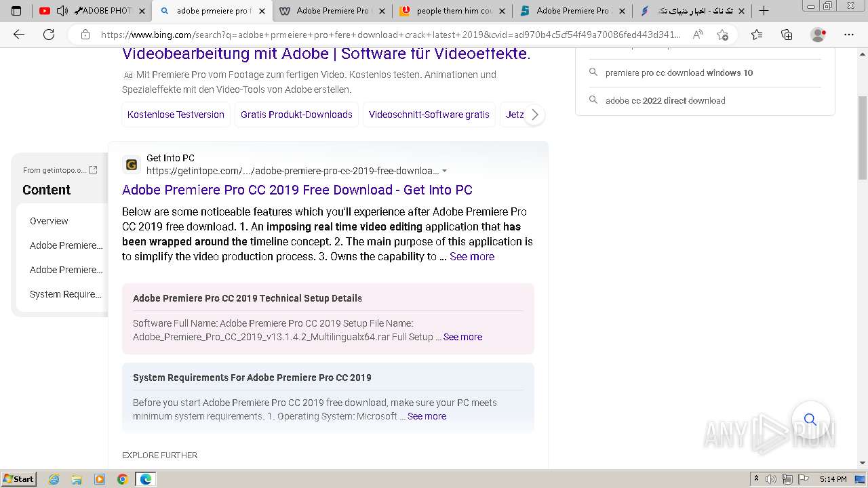The height and width of the screenshot is (488, 868).
Task: Expand System Requirements See more
Action: (427, 416)
